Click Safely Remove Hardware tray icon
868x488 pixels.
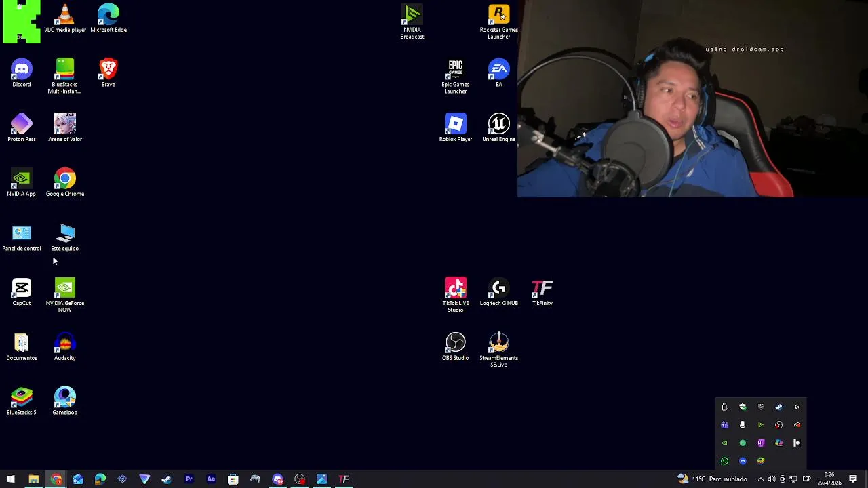click(724, 407)
